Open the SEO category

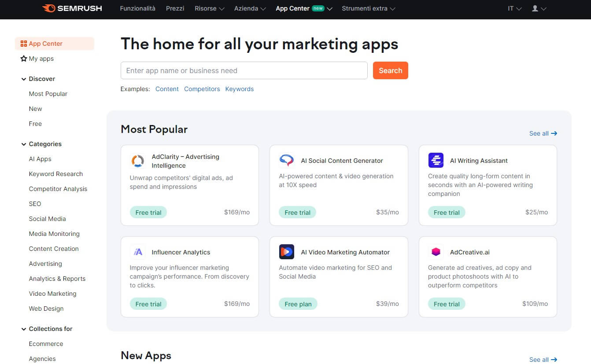coord(35,204)
